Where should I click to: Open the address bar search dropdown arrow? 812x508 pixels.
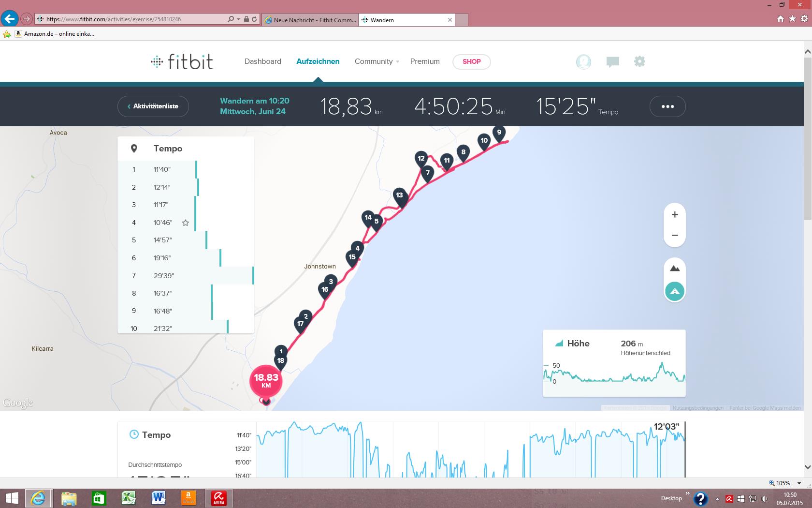(238, 19)
